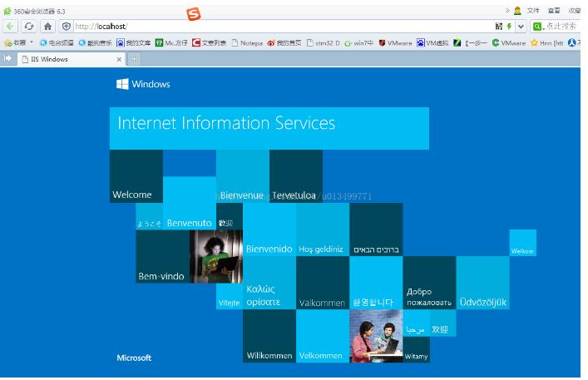
Task: Open the favorites 收藏 star folder button
Action: [x=15, y=42]
